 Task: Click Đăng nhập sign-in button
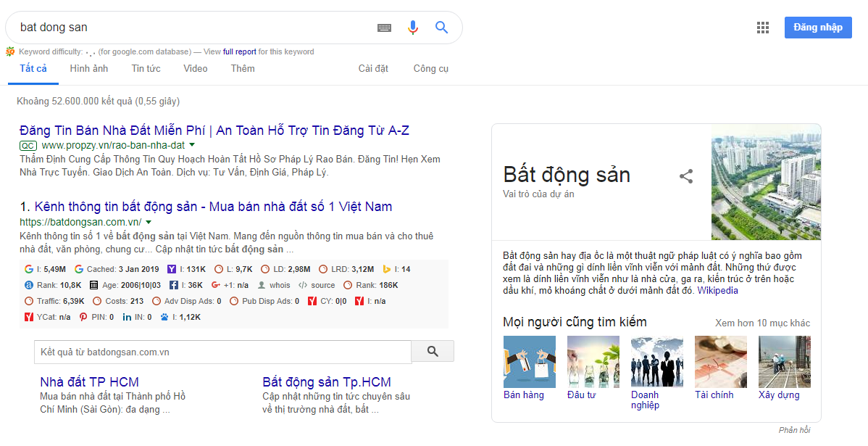click(817, 28)
